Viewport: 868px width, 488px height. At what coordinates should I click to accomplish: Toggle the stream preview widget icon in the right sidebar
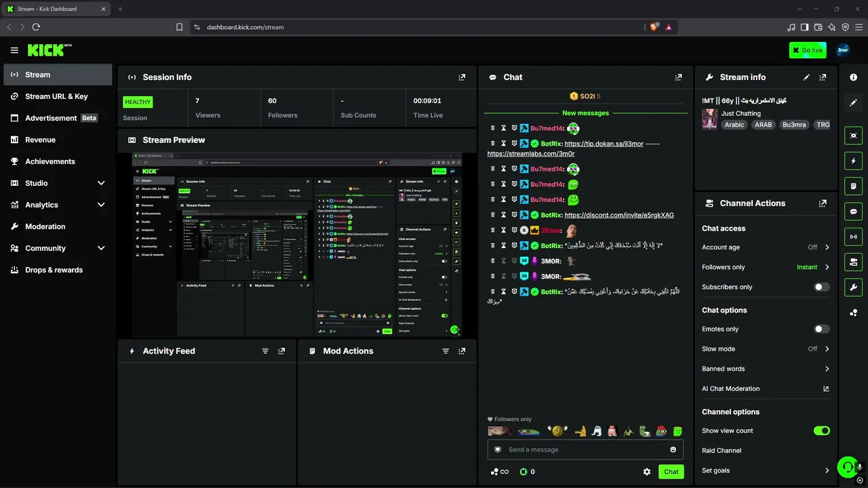[x=853, y=136]
